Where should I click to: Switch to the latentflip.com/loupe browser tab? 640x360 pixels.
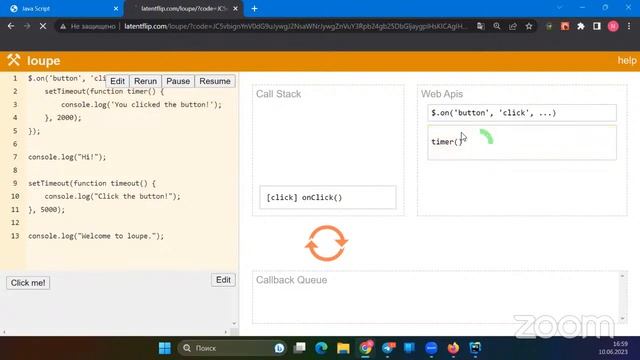click(x=184, y=9)
